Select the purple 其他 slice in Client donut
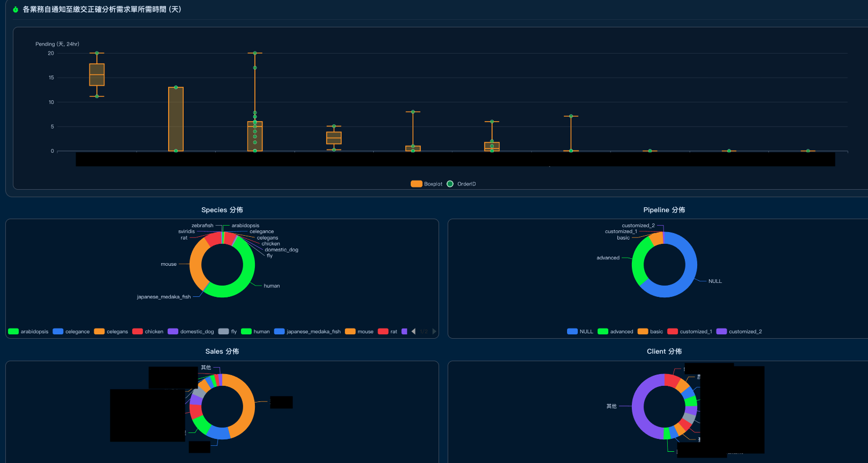This screenshot has width=868, height=463. [638, 407]
